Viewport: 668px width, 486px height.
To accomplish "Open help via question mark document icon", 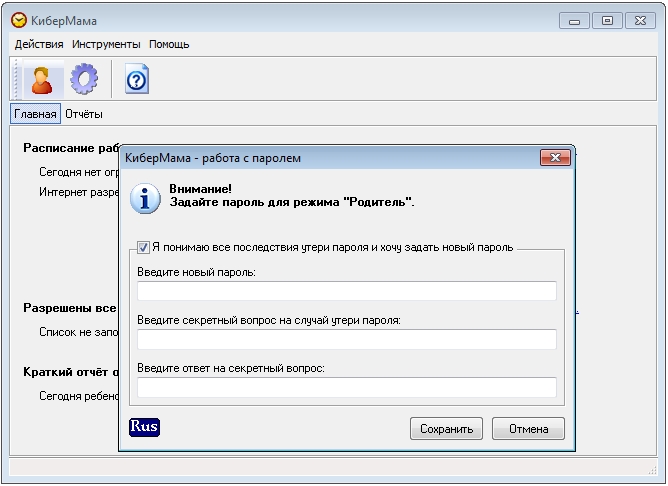I will (137, 79).
